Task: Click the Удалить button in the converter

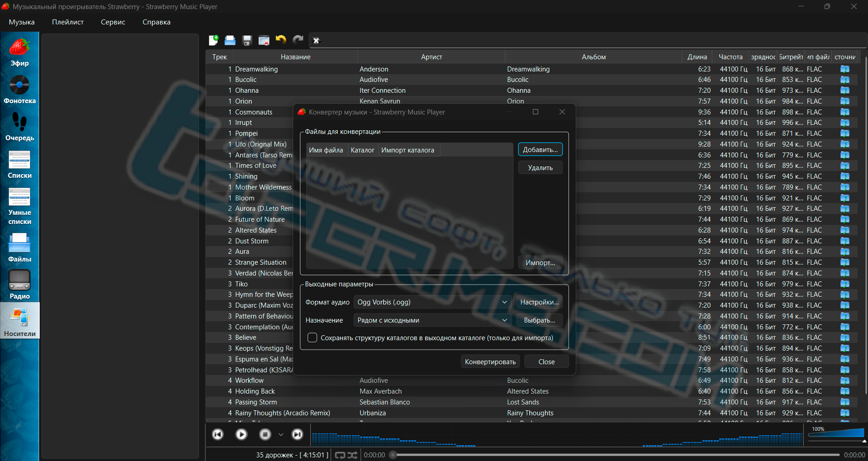Action: 541,168
